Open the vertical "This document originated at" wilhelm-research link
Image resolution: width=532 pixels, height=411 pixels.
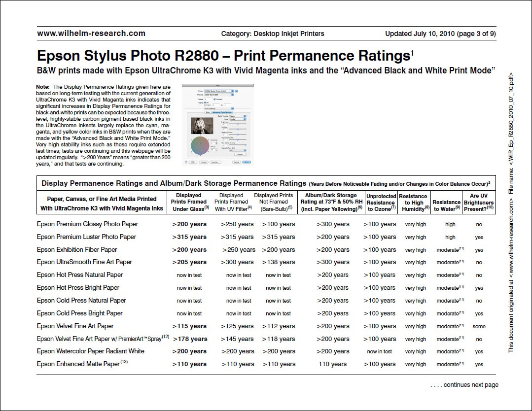coord(511,274)
